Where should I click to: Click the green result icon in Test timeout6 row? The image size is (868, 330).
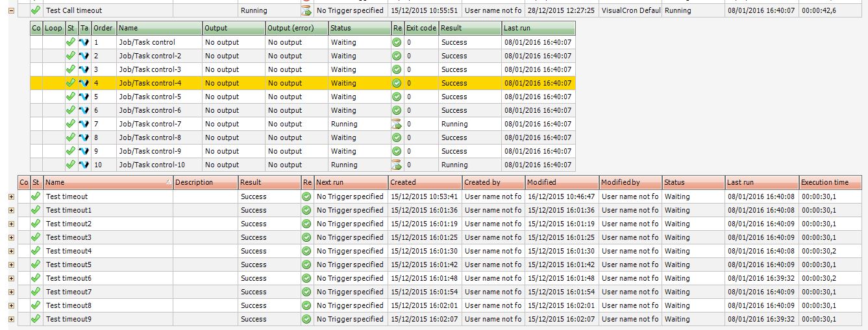click(306, 278)
